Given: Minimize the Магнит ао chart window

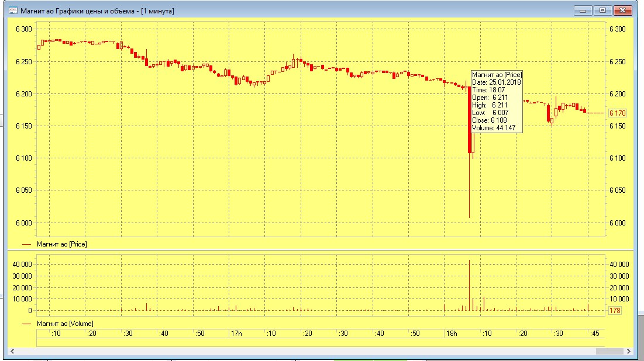Looking at the screenshot, I should click(x=583, y=11).
